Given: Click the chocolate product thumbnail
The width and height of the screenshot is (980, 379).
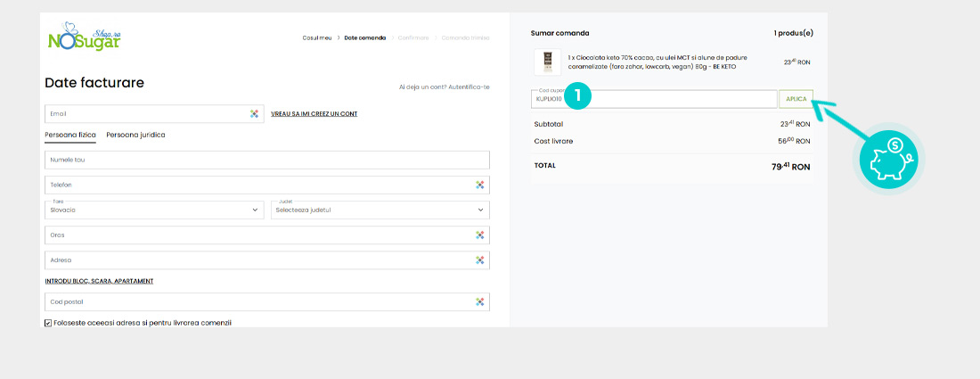Looking at the screenshot, I should coord(547,62).
